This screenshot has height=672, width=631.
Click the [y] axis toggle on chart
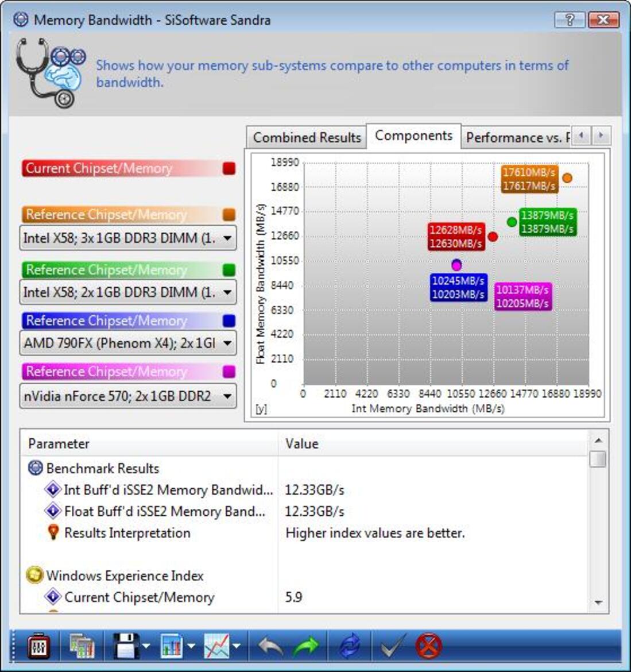(x=261, y=409)
